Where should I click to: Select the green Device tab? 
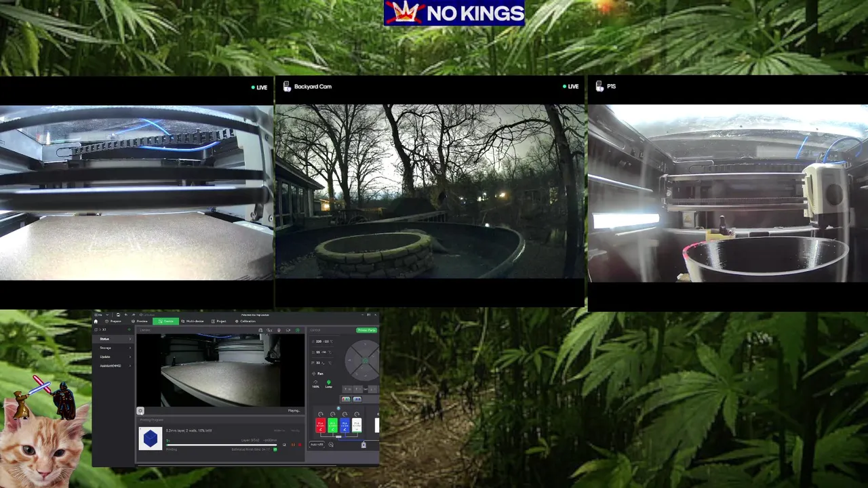(165, 321)
